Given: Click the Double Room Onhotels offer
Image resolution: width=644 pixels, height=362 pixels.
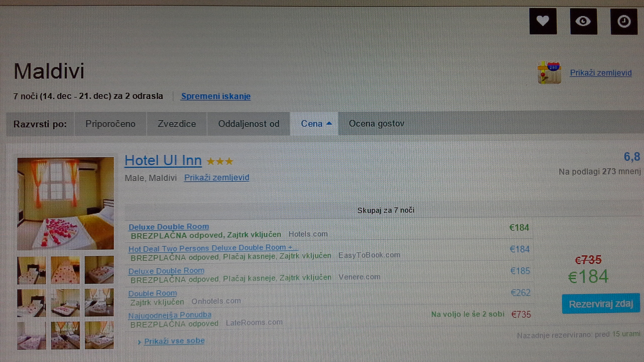Looking at the screenshot, I should tap(152, 293).
